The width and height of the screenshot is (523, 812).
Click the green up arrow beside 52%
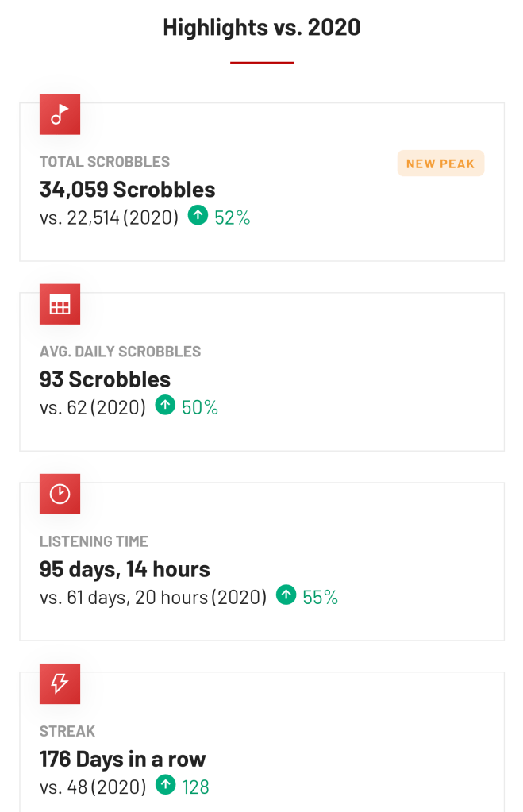[x=198, y=216]
